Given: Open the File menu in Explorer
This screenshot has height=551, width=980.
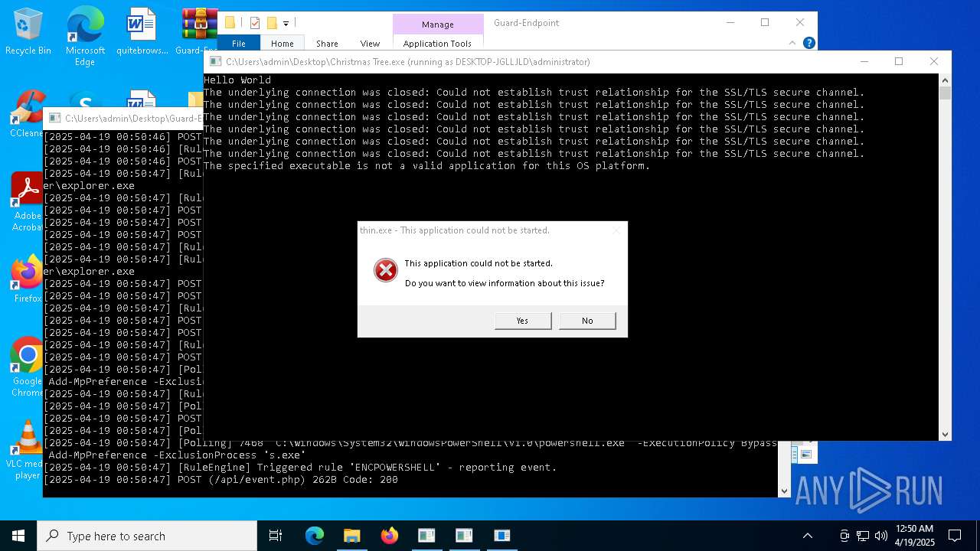Looking at the screenshot, I should (239, 43).
